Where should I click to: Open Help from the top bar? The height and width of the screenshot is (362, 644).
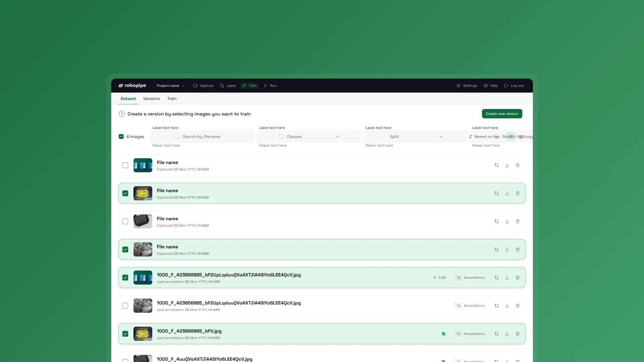coord(491,85)
